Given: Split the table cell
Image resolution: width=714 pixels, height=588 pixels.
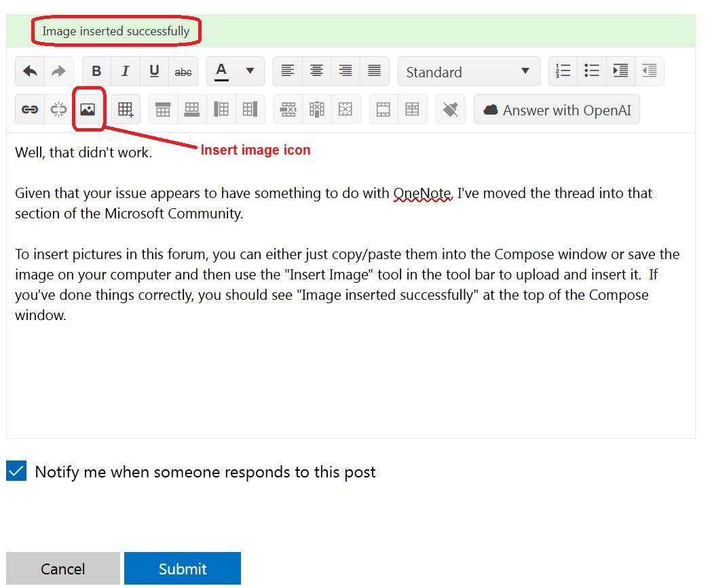Looking at the screenshot, I should tap(412, 109).
